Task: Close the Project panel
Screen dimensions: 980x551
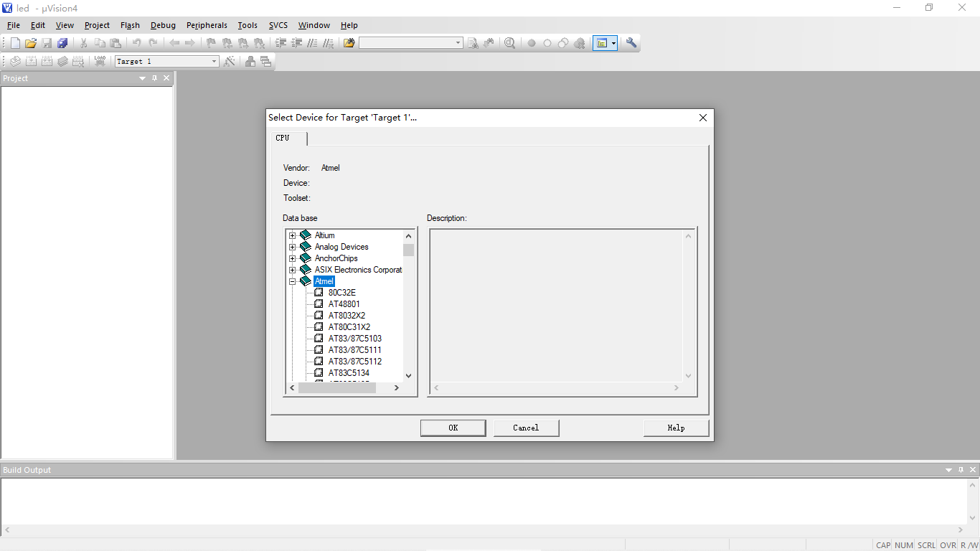Action: tap(166, 78)
